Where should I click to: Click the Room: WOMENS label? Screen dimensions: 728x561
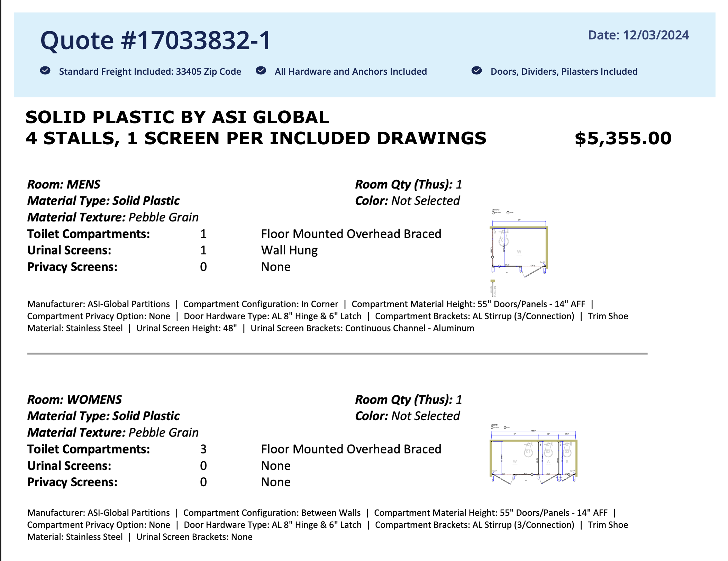[75, 399]
